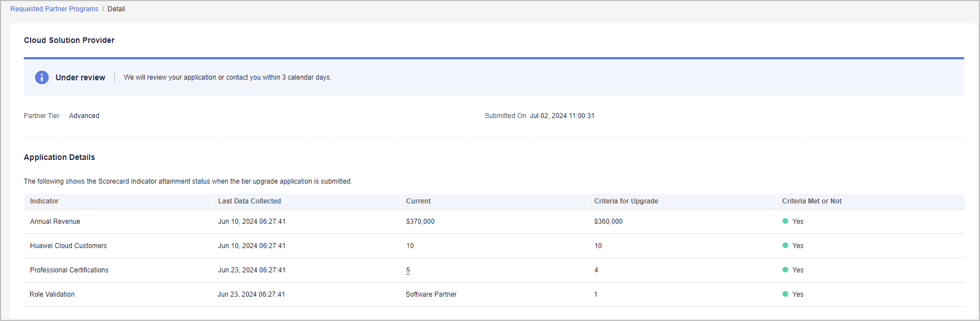Click the green status dot for Annual Revenue
The image size is (980, 321).
tap(785, 221)
